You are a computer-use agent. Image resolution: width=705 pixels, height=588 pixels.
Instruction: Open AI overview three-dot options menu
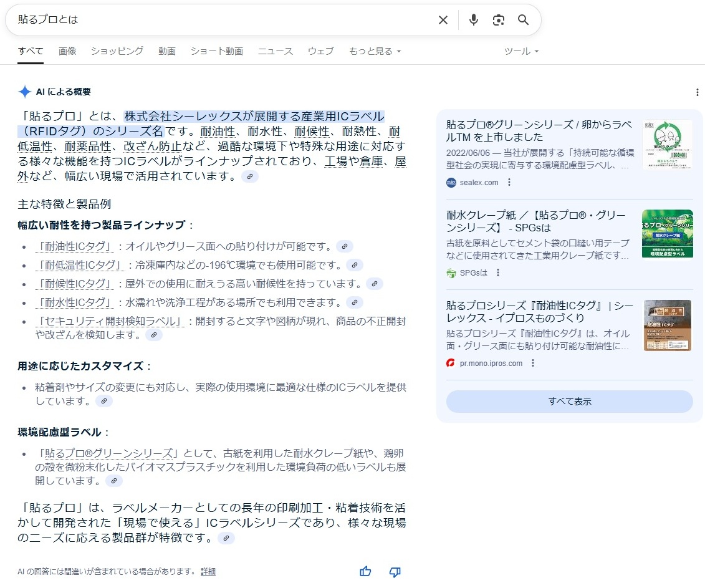tap(697, 92)
